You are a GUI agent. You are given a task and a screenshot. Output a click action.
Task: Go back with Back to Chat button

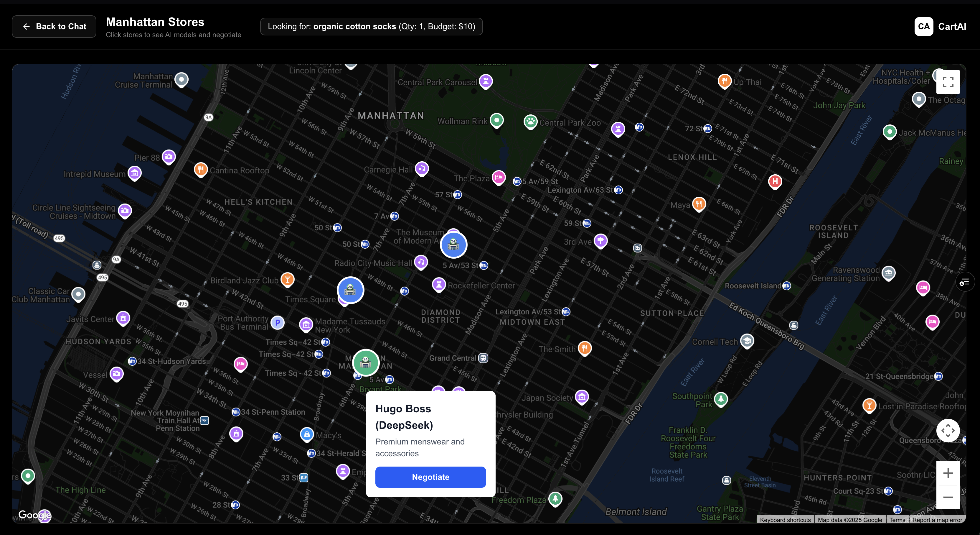54,27
